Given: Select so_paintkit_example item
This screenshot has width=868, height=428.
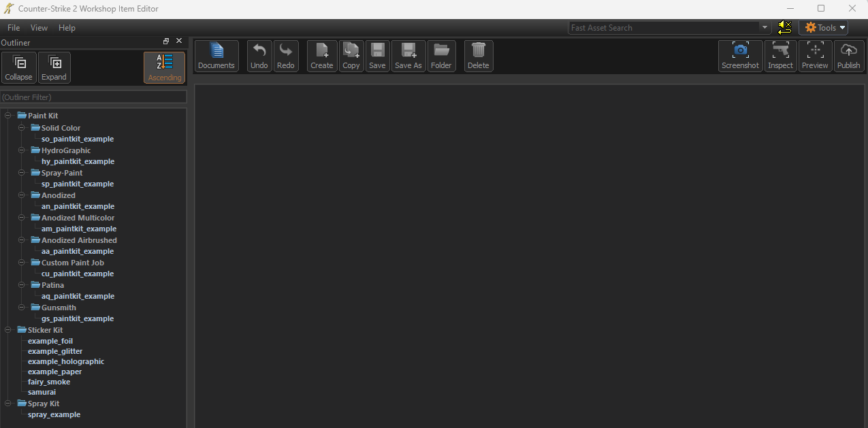Looking at the screenshot, I should click(x=78, y=139).
